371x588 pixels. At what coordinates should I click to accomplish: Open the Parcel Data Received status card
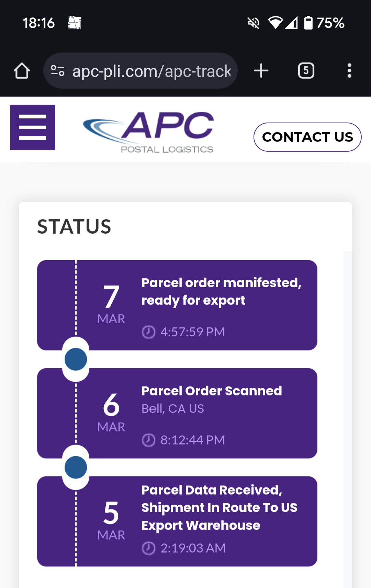[177, 521]
